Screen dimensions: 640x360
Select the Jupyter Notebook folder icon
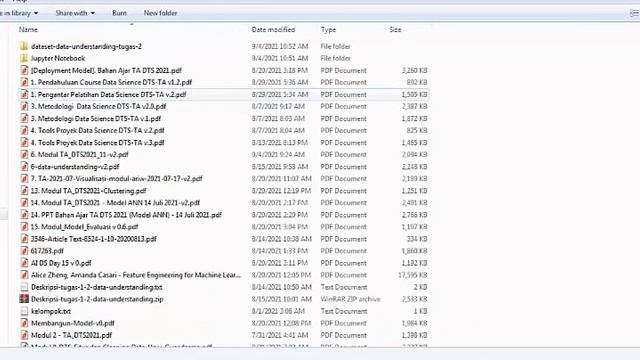click(24, 58)
